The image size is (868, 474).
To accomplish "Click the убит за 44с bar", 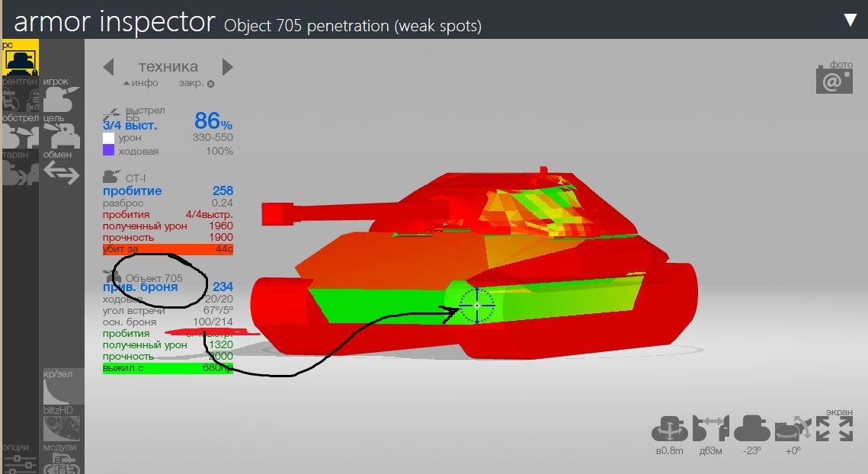I will pyautogui.click(x=168, y=249).
